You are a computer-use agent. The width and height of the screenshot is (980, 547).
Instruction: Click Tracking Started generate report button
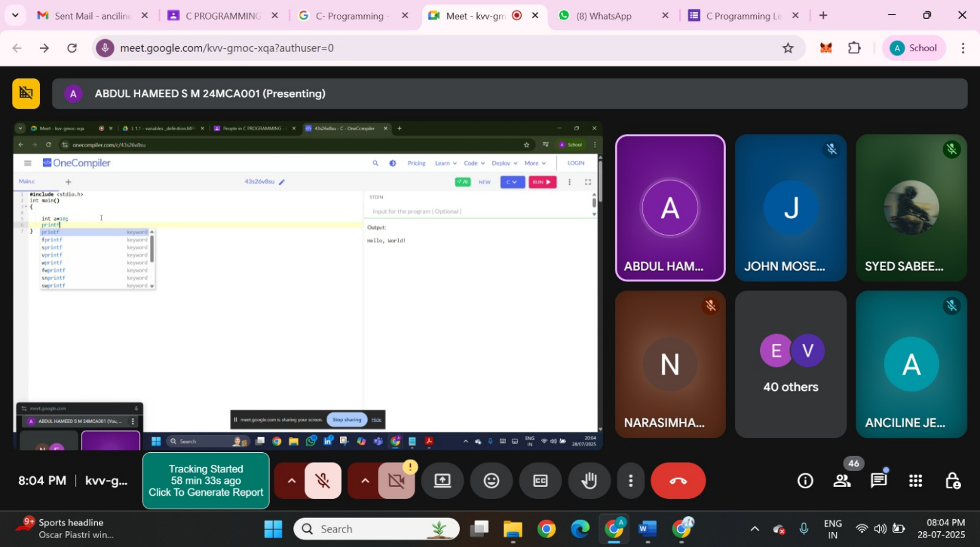click(x=206, y=481)
